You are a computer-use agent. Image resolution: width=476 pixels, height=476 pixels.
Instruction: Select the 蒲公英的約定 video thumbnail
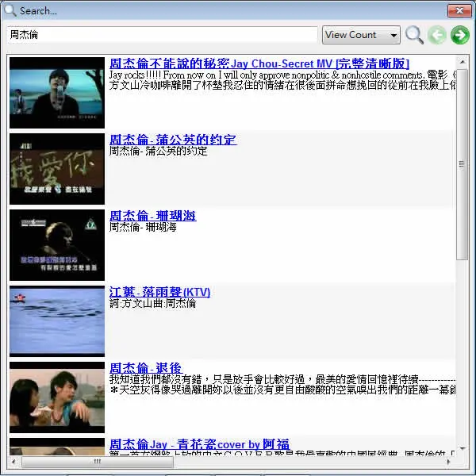click(57, 169)
